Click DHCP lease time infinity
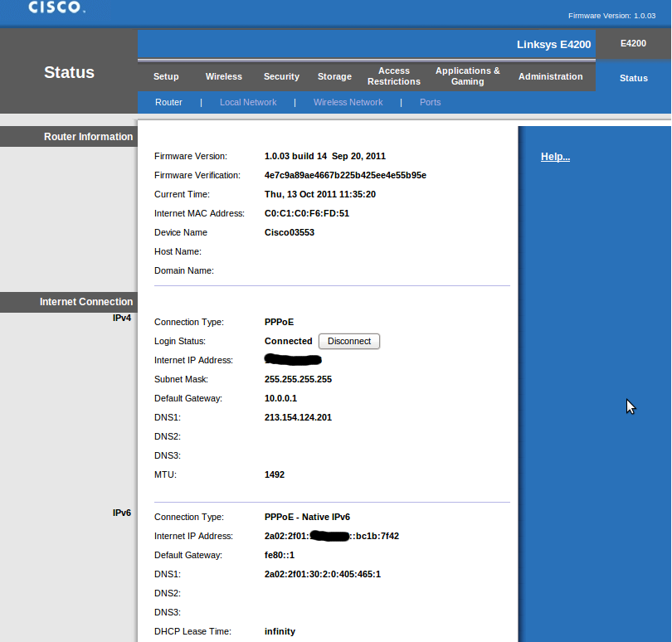The height and width of the screenshot is (642, 672). tap(280, 631)
